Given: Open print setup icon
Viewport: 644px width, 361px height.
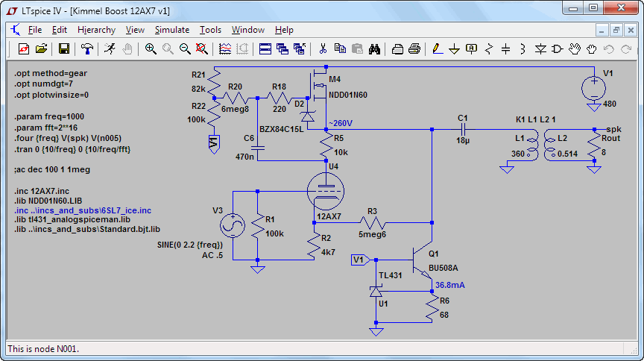Looking at the screenshot, I should coord(397,49).
